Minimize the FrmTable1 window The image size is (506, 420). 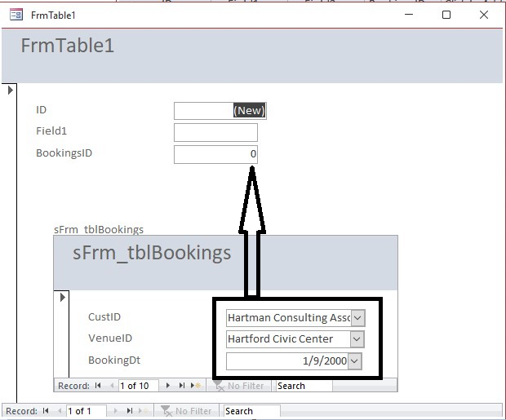[x=409, y=15]
